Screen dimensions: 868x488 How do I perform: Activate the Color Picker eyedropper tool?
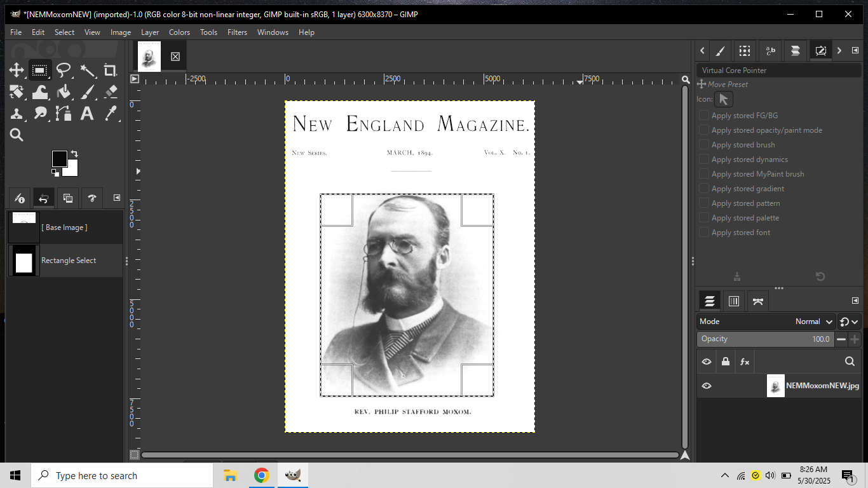point(111,114)
